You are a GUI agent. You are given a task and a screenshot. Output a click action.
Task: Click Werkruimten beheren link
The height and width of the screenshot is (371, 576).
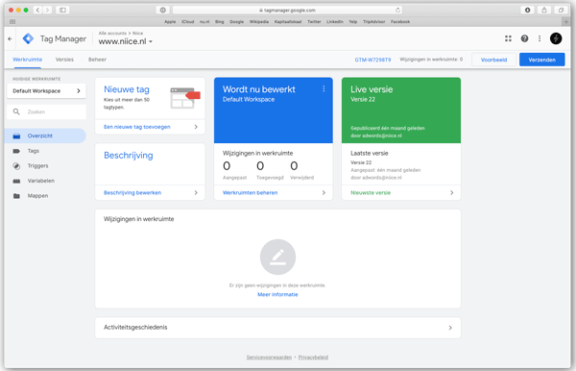(250, 192)
